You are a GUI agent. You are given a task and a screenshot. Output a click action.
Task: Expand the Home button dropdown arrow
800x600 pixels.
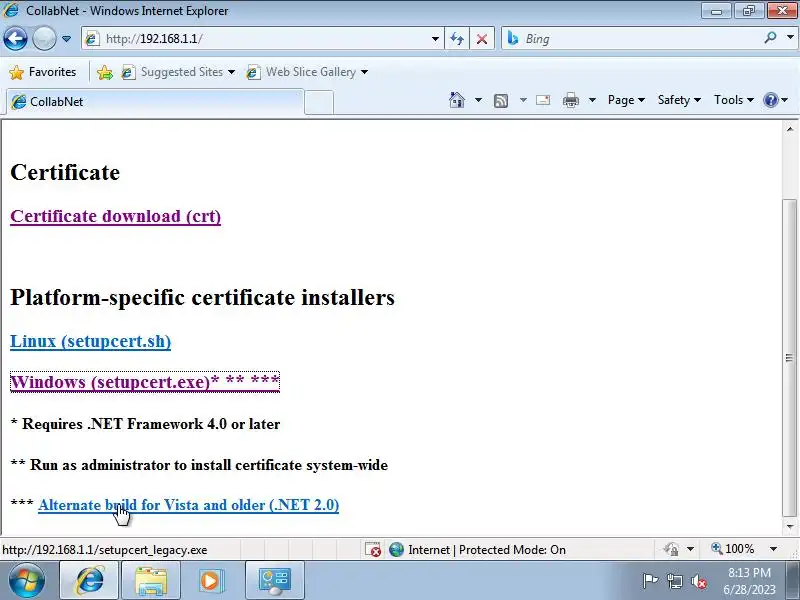point(478,100)
